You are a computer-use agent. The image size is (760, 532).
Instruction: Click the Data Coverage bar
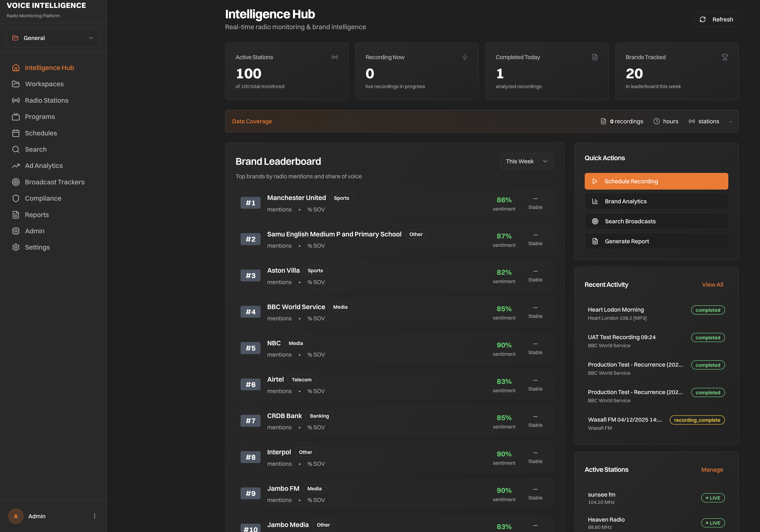252,121
